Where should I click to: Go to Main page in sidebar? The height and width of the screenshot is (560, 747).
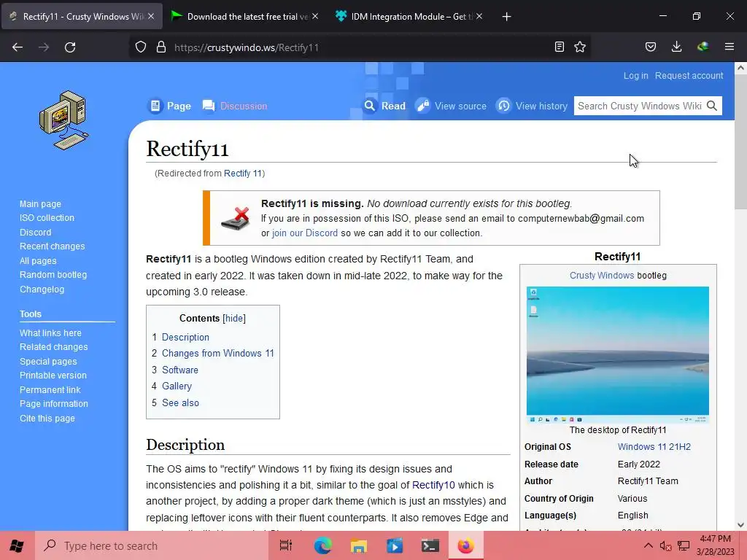41,204
